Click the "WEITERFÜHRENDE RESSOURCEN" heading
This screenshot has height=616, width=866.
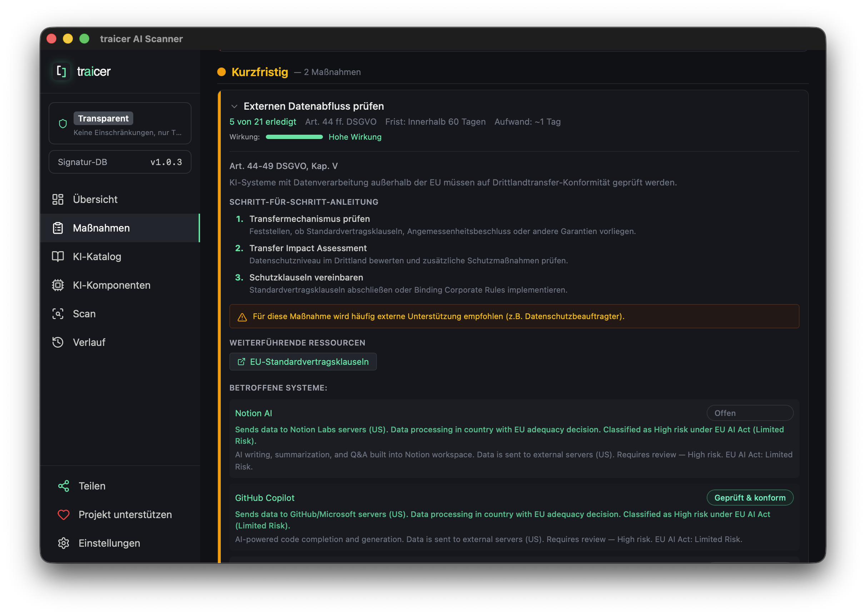(297, 343)
